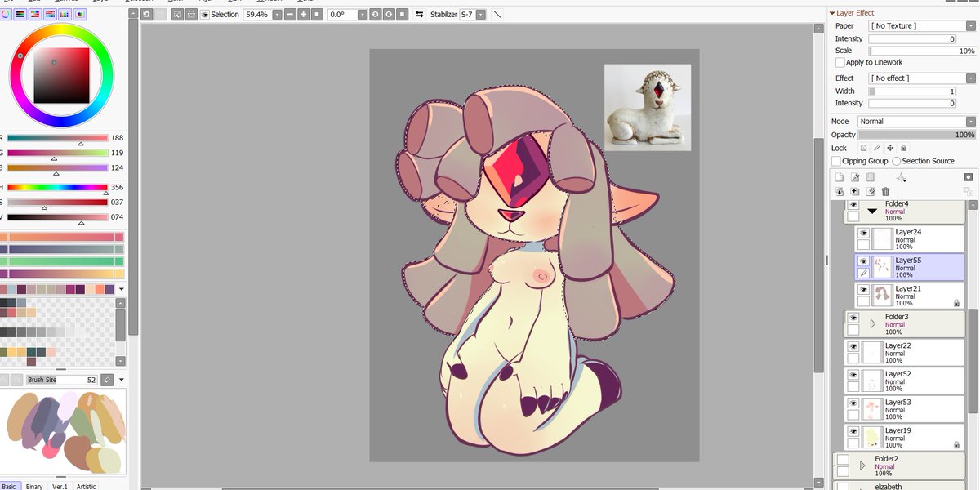The width and height of the screenshot is (980, 490).
Task: Hide Folder3 with its eye icon
Action: 853,318
